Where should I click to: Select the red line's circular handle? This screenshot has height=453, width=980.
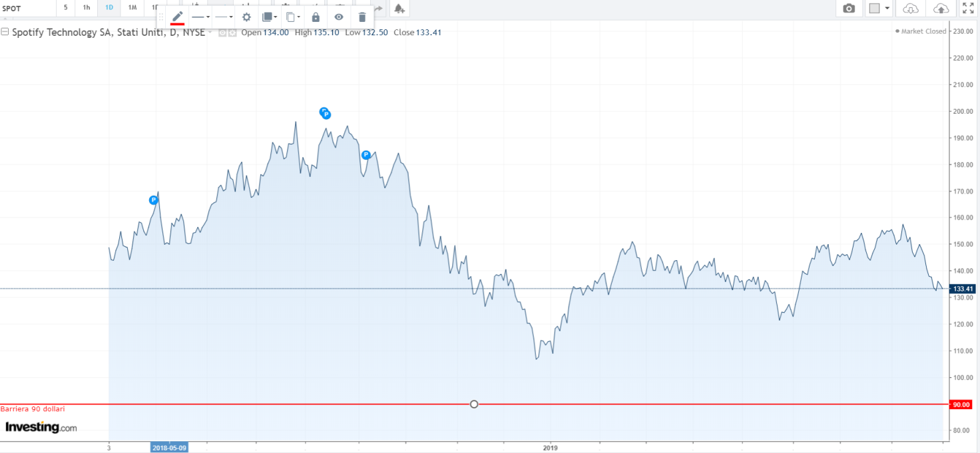[x=474, y=404]
